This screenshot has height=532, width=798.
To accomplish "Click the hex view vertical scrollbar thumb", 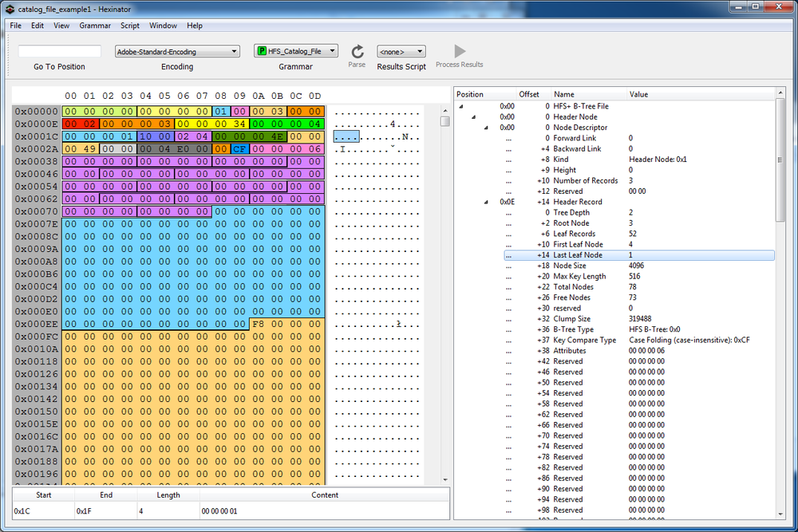I will (445, 121).
